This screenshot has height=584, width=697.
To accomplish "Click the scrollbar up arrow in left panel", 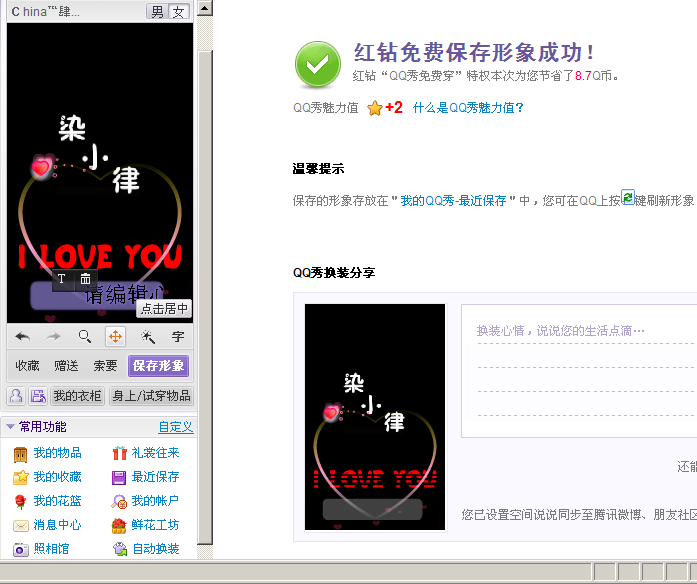I will pyautogui.click(x=204, y=8).
